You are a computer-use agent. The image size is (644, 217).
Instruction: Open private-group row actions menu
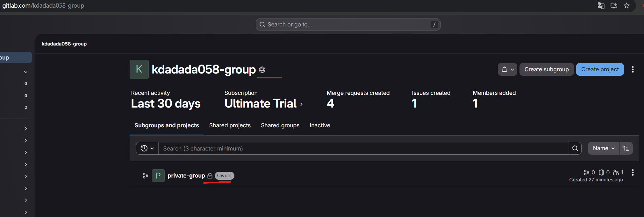click(x=633, y=172)
